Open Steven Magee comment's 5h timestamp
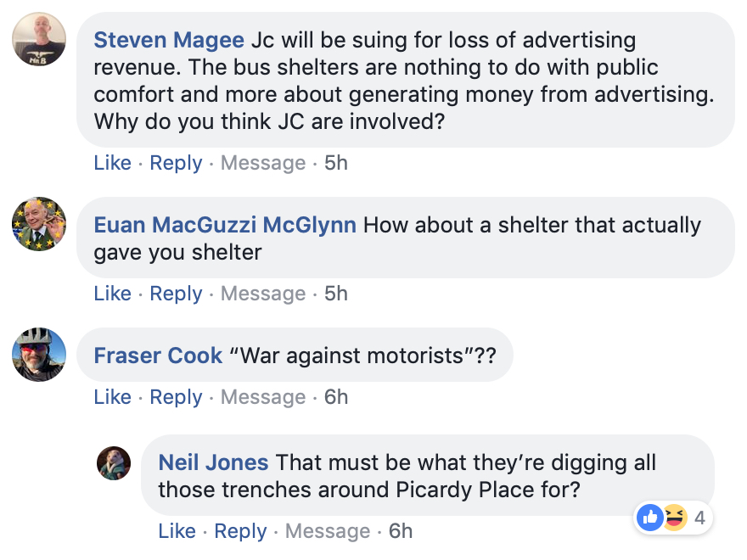This screenshot has width=747, height=560. point(336,163)
